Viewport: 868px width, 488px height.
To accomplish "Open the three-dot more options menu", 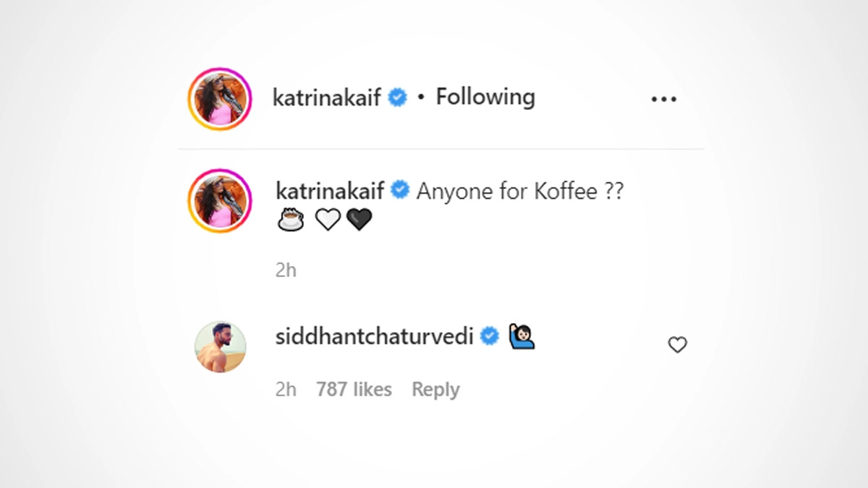I will 663,99.
